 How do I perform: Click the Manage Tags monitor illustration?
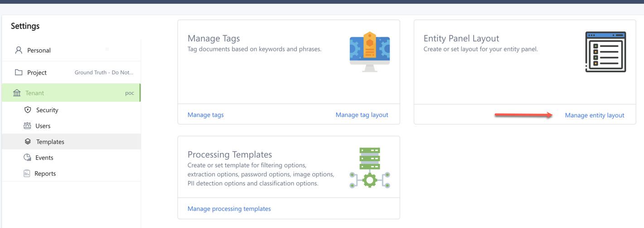click(370, 52)
